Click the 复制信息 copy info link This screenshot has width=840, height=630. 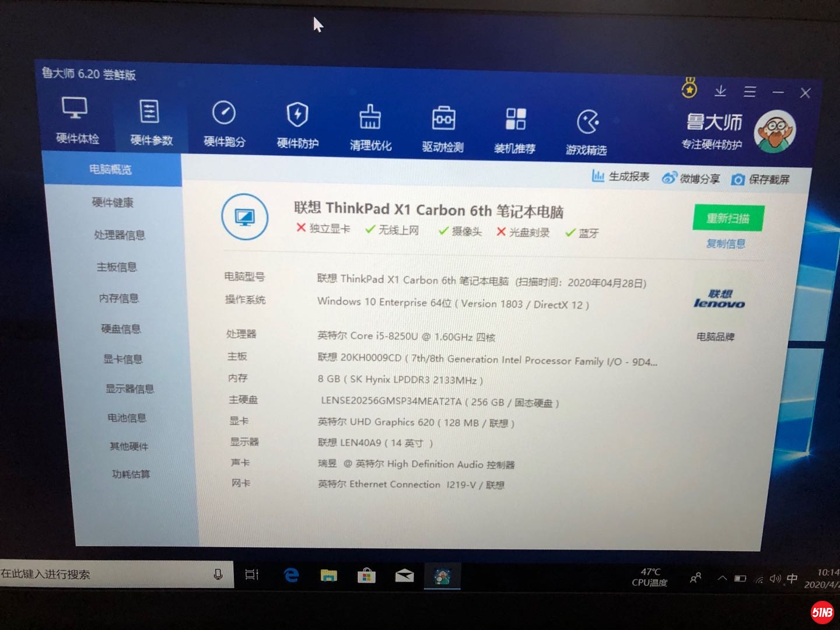pyautogui.click(x=727, y=244)
